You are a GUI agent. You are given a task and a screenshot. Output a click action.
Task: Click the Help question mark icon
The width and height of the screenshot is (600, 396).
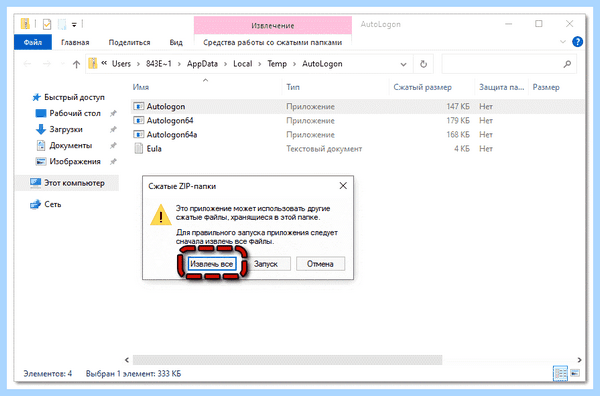pyautogui.click(x=577, y=42)
